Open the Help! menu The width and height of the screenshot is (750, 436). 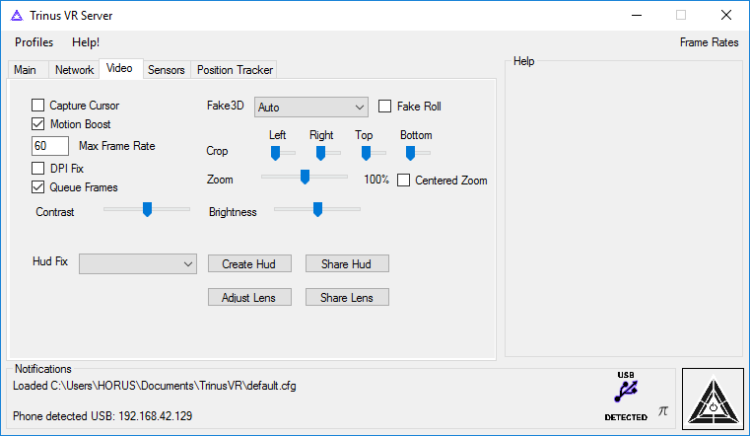[x=86, y=42]
